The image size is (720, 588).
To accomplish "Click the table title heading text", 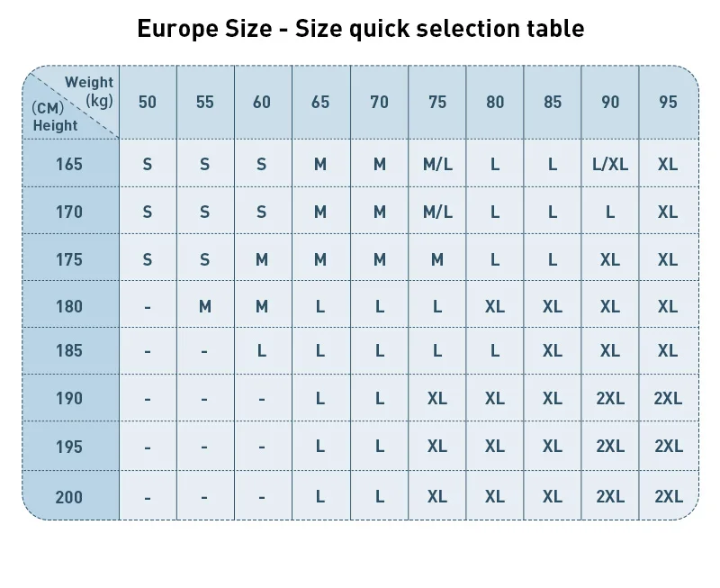I will [360, 29].
